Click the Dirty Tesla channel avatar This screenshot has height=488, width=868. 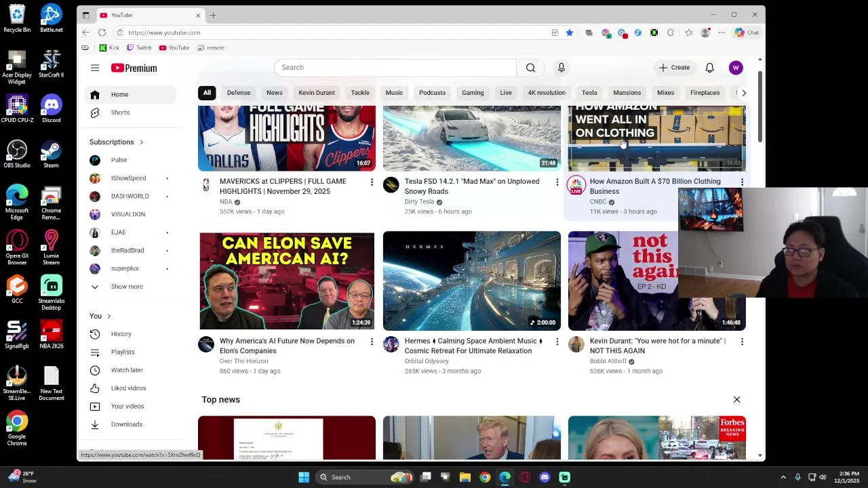(391, 184)
